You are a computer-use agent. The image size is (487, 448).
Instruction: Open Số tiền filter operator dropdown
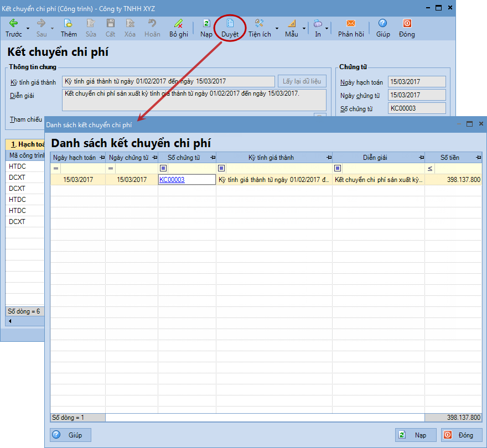click(430, 168)
